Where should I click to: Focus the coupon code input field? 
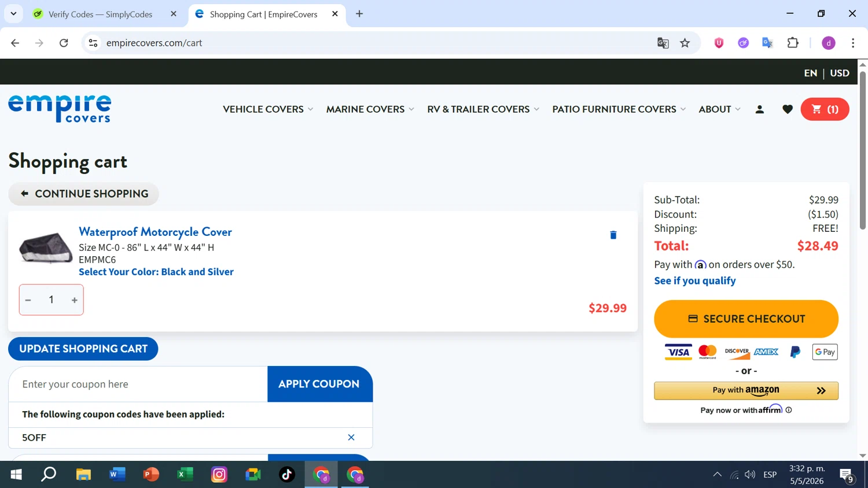(138, 384)
